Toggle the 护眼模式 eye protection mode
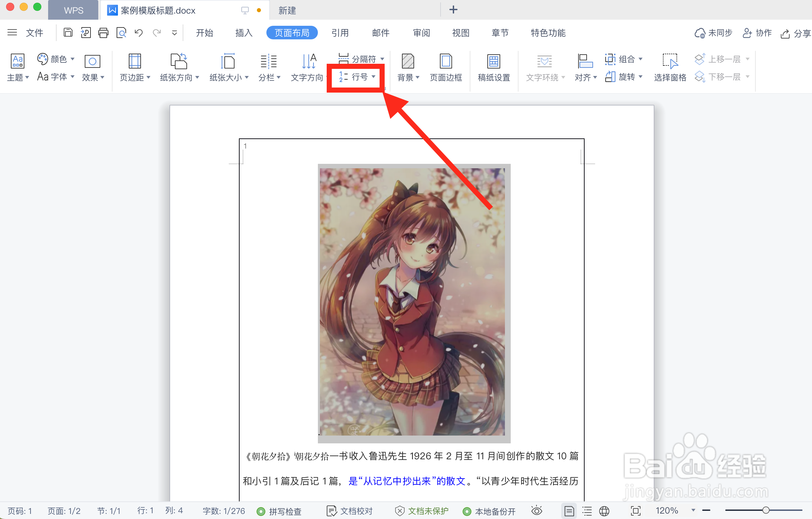Viewport: 812px width, 519px height. (536, 511)
